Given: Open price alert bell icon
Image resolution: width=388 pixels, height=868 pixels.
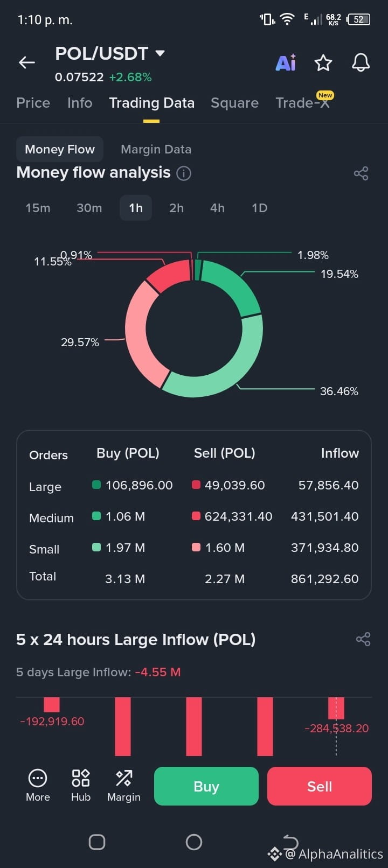Looking at the screenshot, I should (361, 62).
